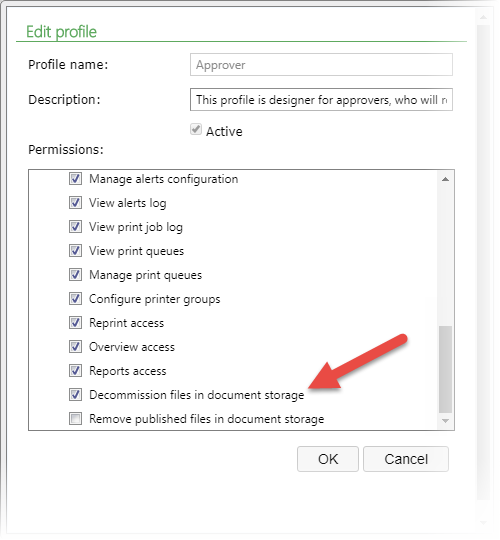
Task: Click permissions list scroll up arrow
Action: click(445, 179)
